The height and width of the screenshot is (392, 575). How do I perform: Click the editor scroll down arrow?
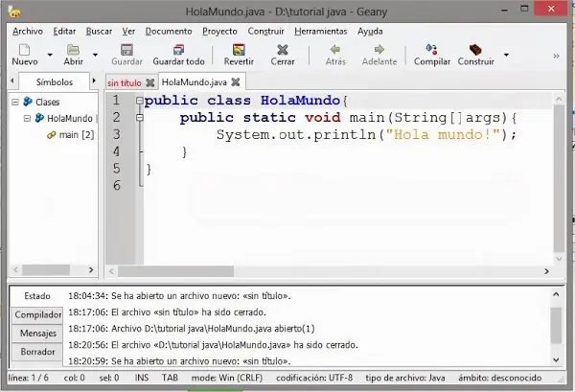(x=559, y=259)
